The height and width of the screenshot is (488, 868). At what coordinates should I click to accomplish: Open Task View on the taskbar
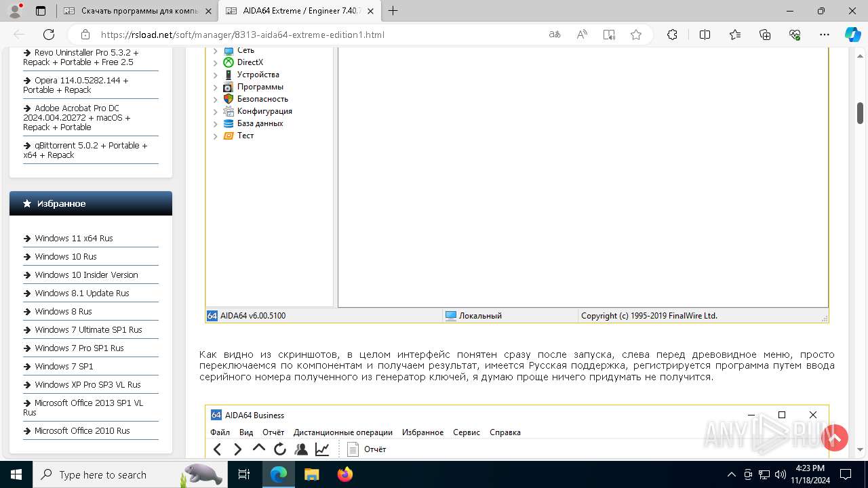pos(244,474)
